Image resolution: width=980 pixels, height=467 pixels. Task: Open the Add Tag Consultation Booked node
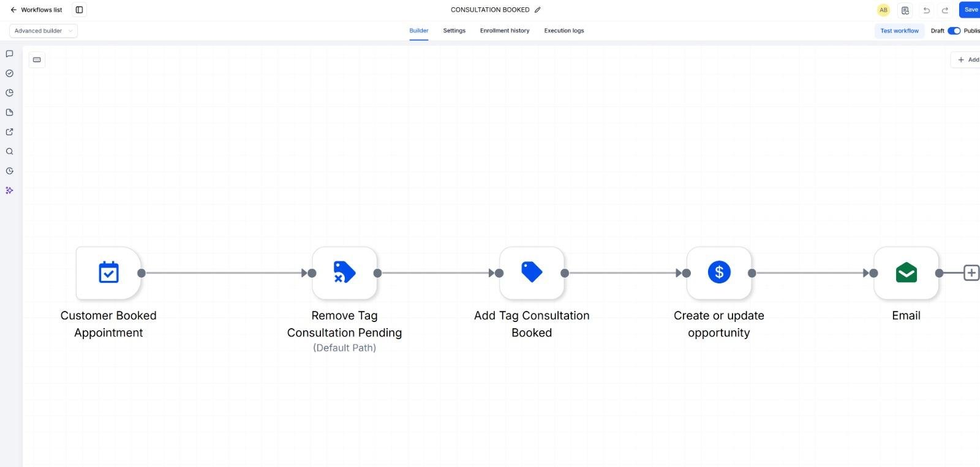pos(532,273)
